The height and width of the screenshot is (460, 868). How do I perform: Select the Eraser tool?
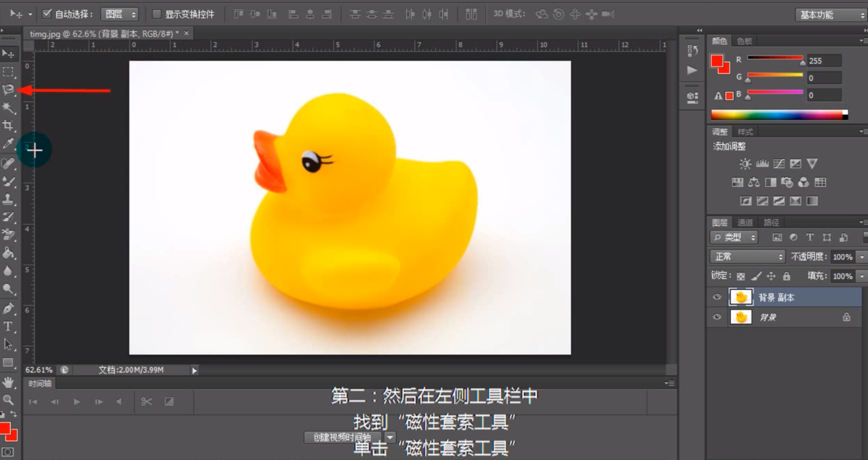tap(8, 235)
